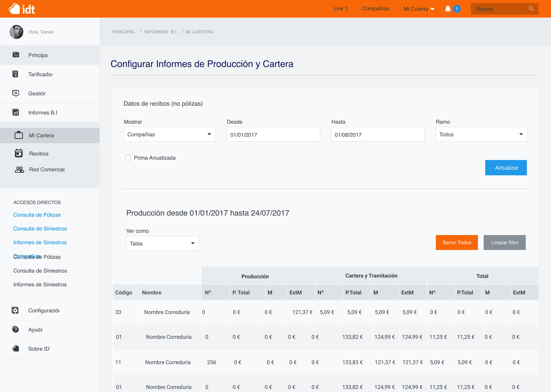
Task: Open Red Comercial people icon
Action: 19,170
